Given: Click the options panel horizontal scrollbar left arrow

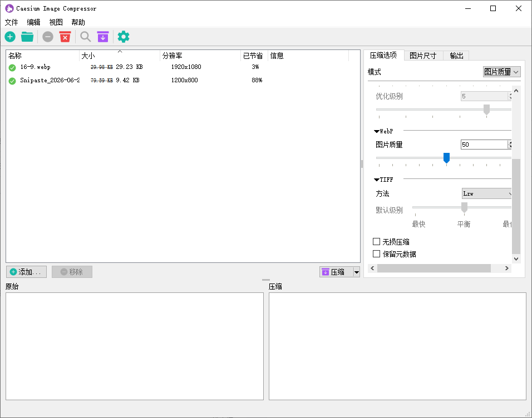Looking at the screenshot, I should (372, 268).
